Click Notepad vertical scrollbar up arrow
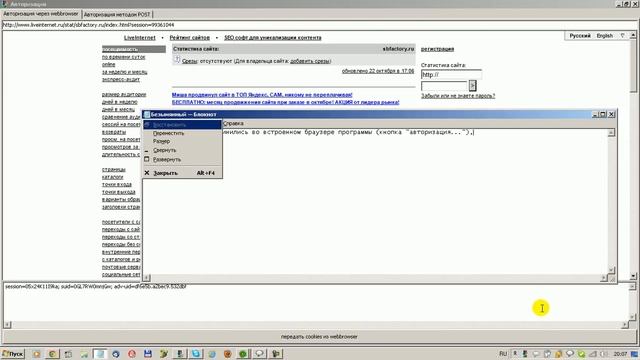640x360 pixels. tap(611, 133)
